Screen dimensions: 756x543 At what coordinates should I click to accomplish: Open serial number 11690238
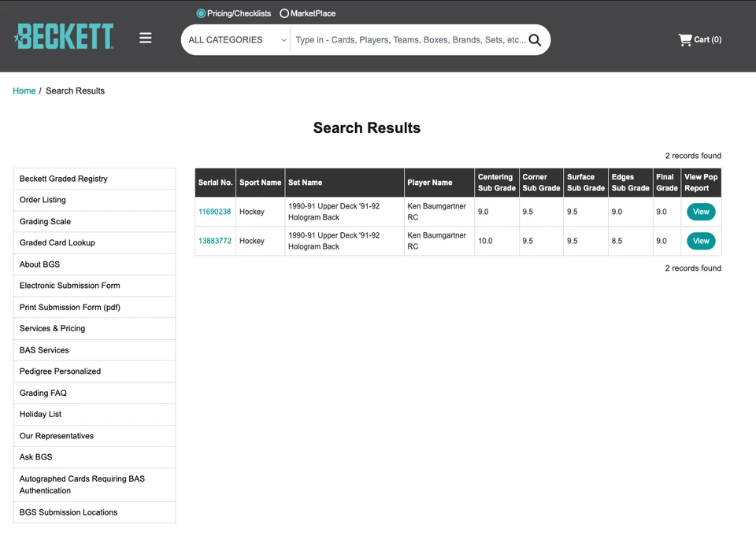[215, 212]
